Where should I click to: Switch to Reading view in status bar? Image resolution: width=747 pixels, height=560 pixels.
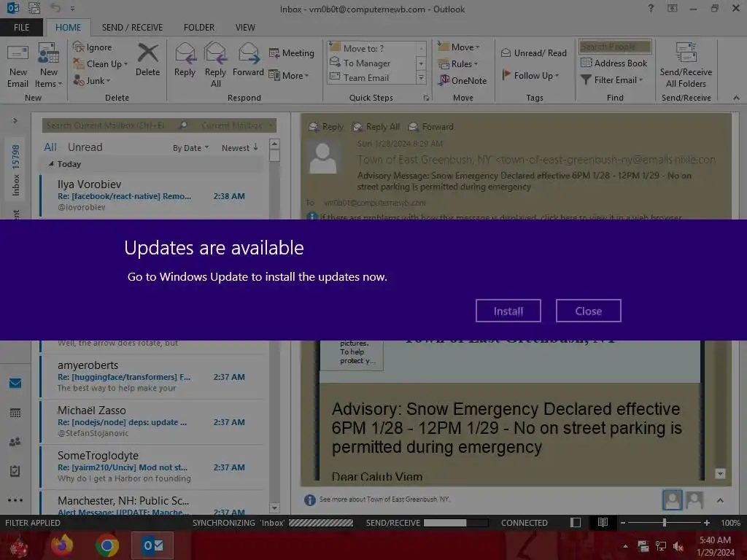603,523
